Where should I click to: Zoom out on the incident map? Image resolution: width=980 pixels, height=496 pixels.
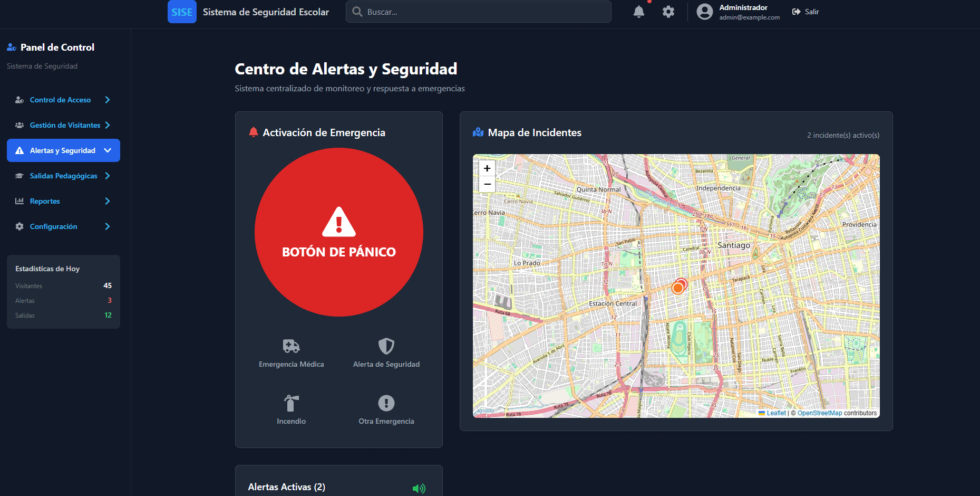[x=487, y=184]
